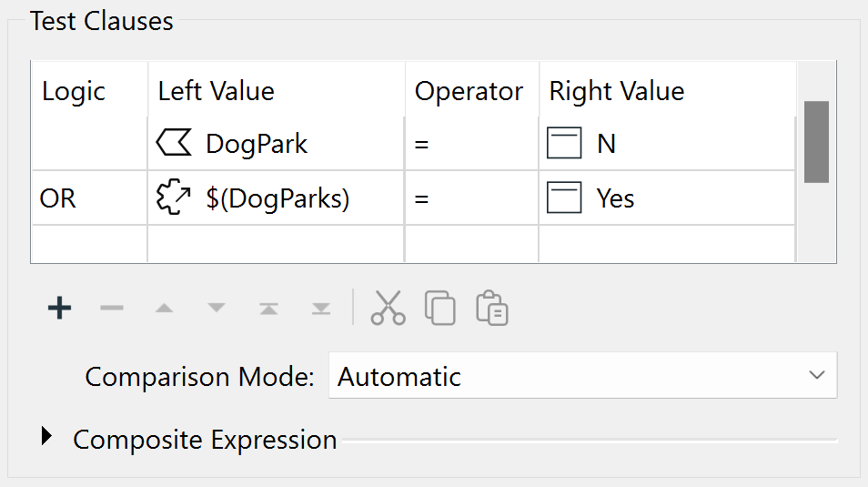Screen dimensions: 868x487
Task: Click the attribute icon beside DogPark
Action: (174, 143)
